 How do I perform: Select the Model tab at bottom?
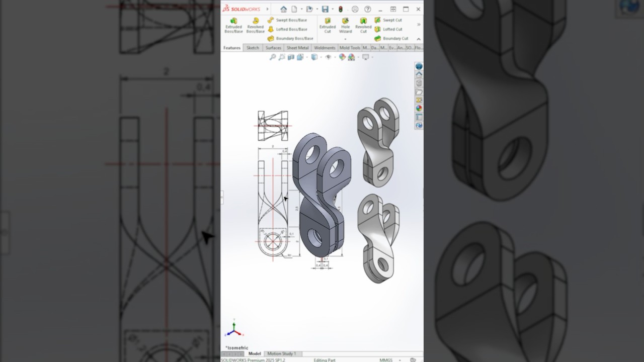point(255,353)
